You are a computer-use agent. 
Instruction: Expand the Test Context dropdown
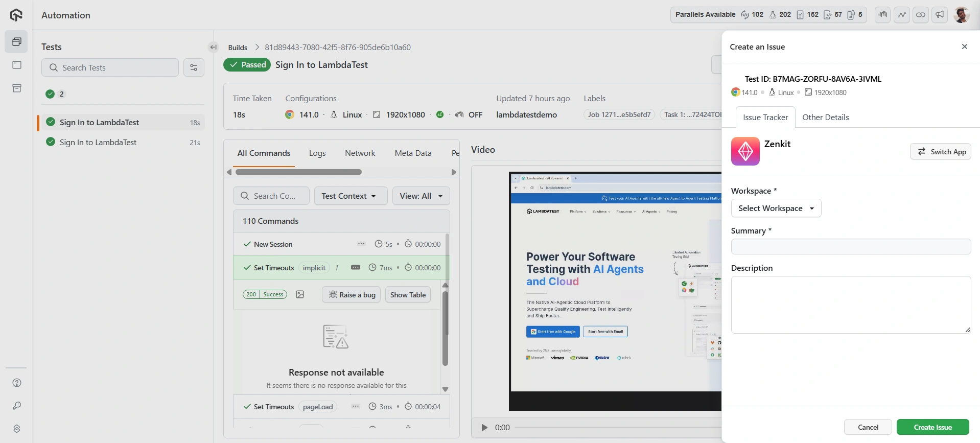point(350,196)
